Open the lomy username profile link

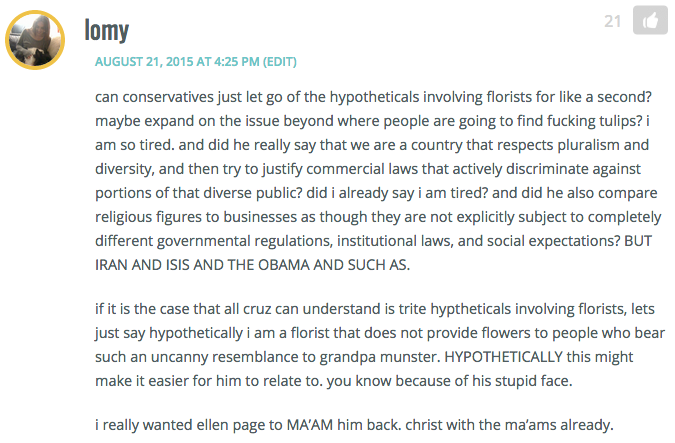click(x=106, y=31)
